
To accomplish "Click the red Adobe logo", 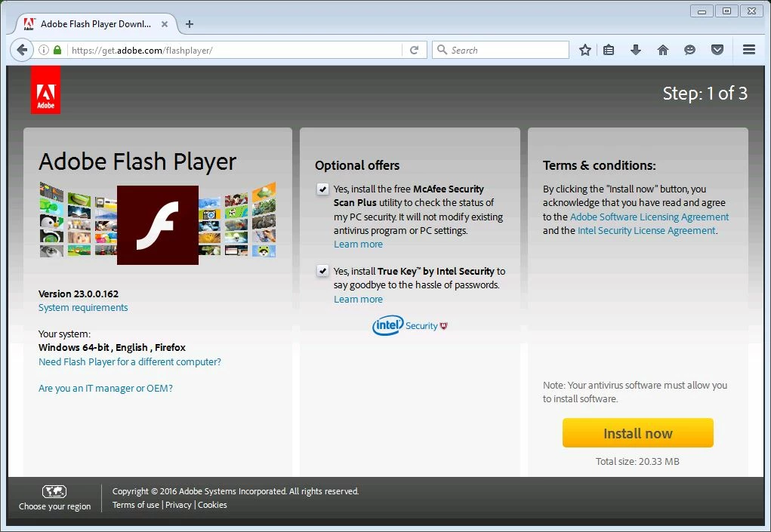I will [46, 90].
